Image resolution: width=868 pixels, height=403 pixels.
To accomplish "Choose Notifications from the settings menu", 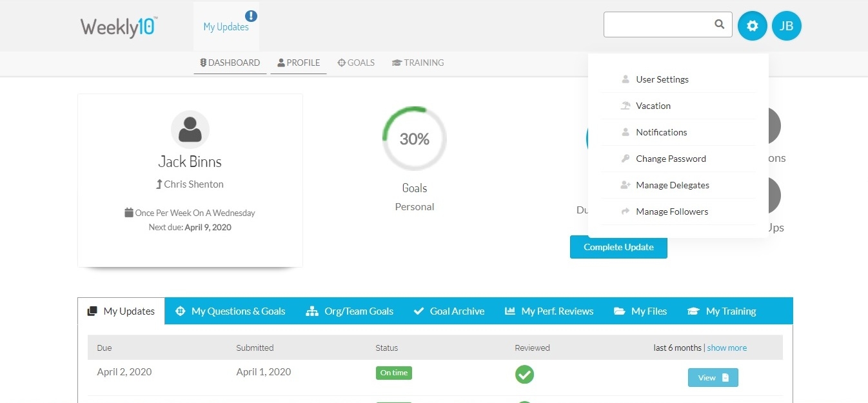I will (x=661, y=132).
